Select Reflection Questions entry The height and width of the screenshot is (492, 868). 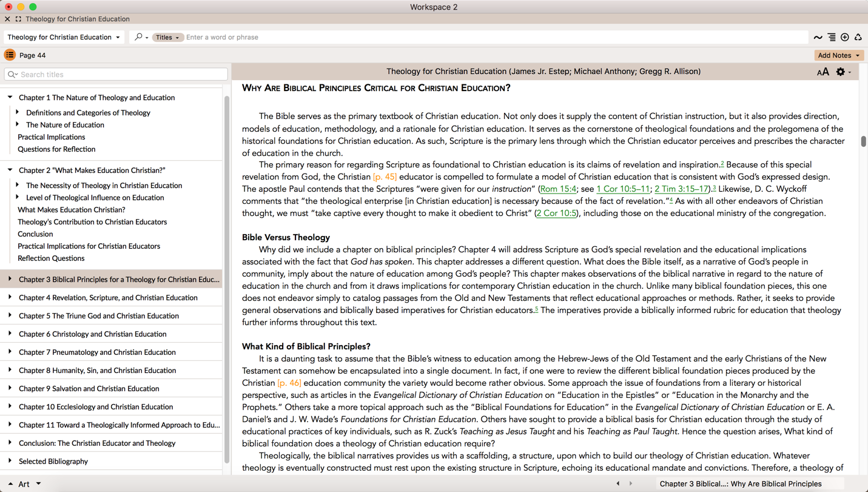click(51, 258)
